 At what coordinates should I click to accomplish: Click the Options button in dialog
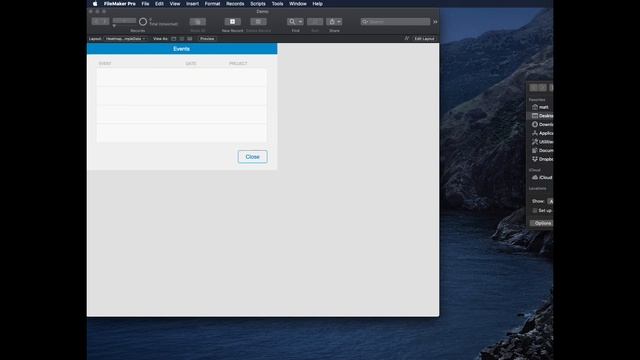[542, 223]
